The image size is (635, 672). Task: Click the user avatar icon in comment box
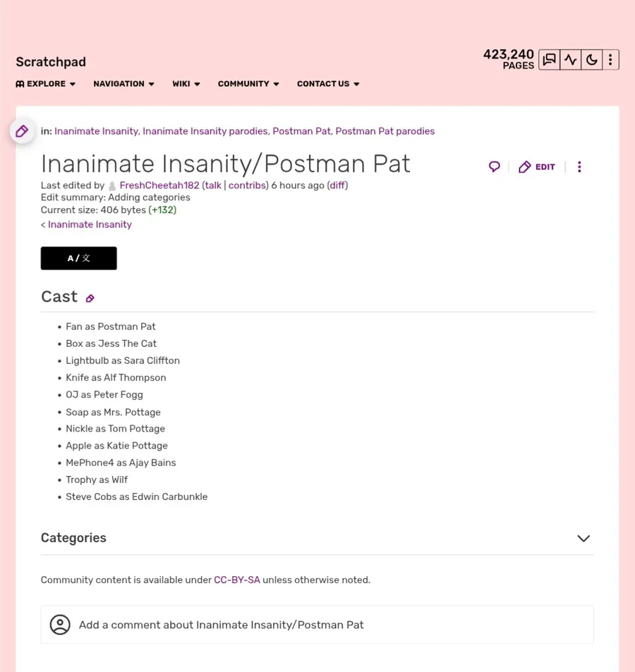60,625
